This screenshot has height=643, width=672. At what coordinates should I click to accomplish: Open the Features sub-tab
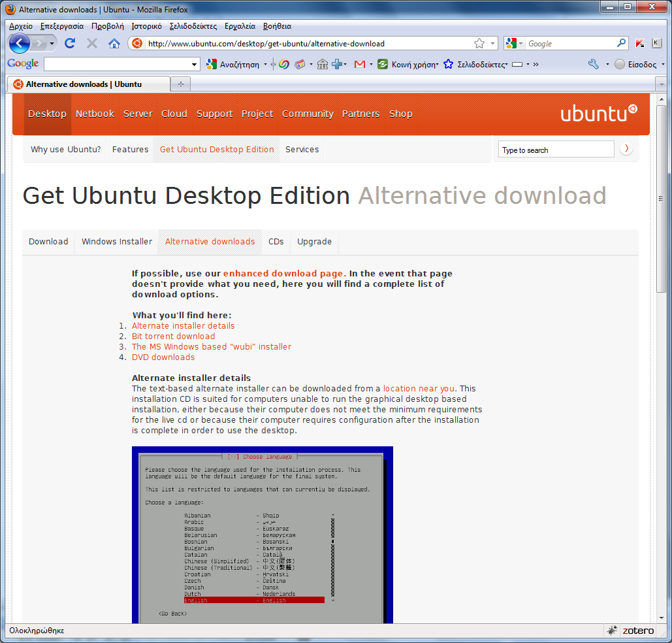(131, 149)
